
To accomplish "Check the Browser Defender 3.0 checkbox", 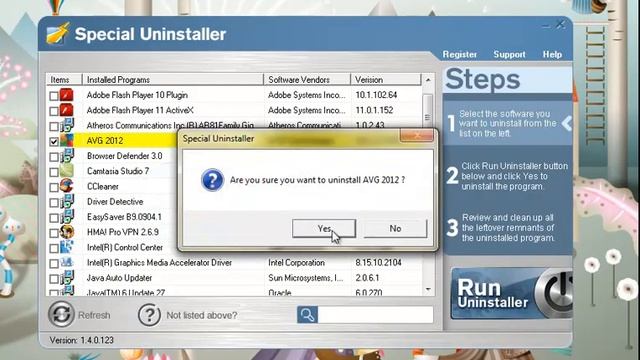I will (x=54, y=157).
